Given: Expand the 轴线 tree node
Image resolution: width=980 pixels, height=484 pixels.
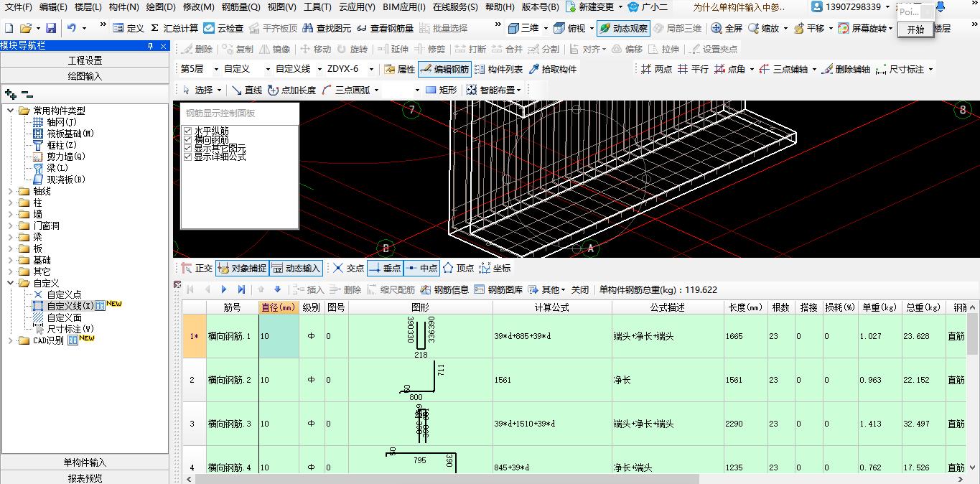Looking at the screenshot, I should click(11, 191).
